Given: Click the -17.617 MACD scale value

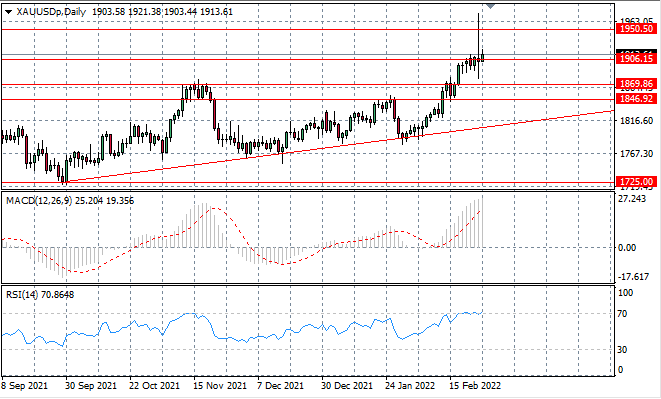Looking at the screenshot, I should [x=633, y=277].
